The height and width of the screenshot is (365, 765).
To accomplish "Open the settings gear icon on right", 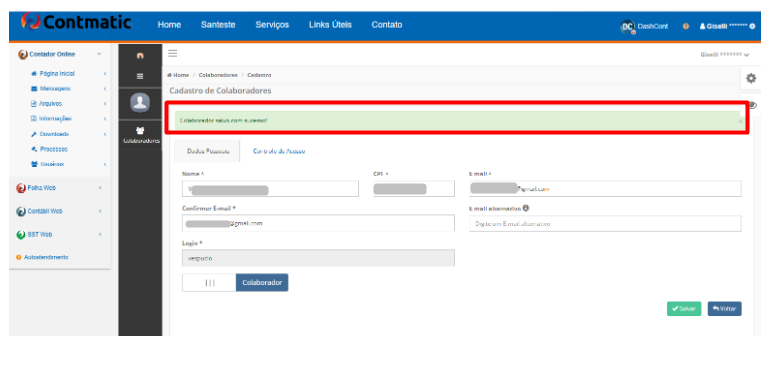I will click(751, 78).
